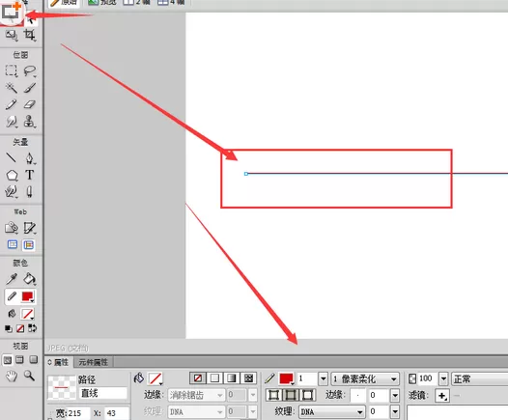The image size is (508, 420).
Task: Open properties stroke red color swatch
Action: click(287, 378)
